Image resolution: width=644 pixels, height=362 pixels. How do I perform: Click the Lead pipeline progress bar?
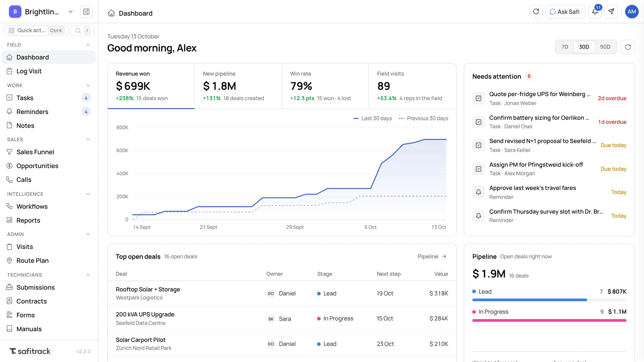tap(549, 300)
